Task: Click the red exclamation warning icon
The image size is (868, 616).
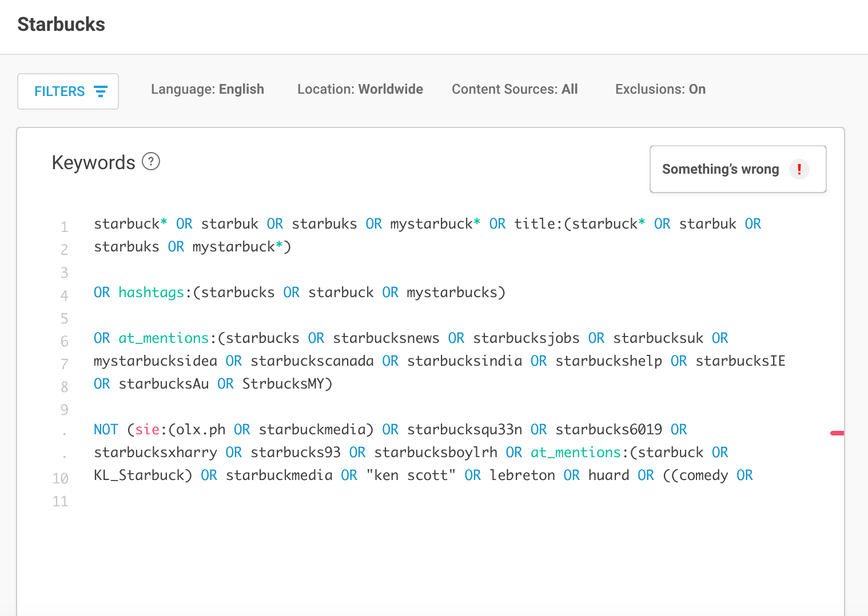Action: pyautogui.click(x=799, y=169)
